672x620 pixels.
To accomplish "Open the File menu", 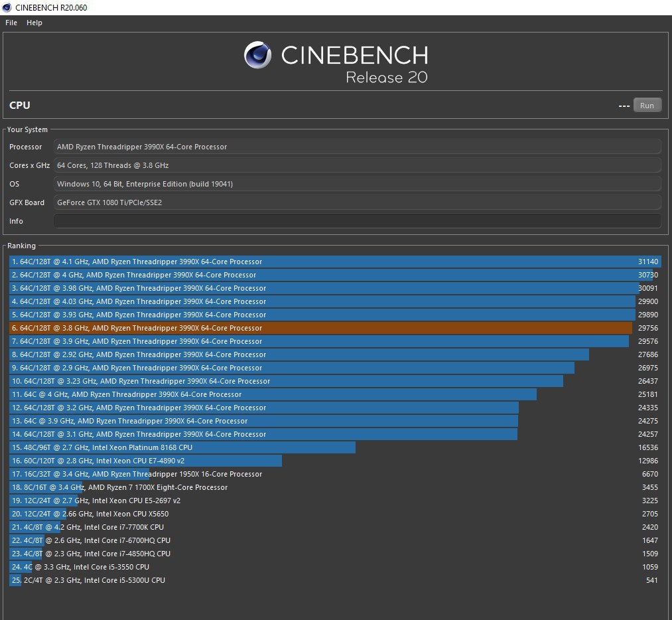I will 11,23.
